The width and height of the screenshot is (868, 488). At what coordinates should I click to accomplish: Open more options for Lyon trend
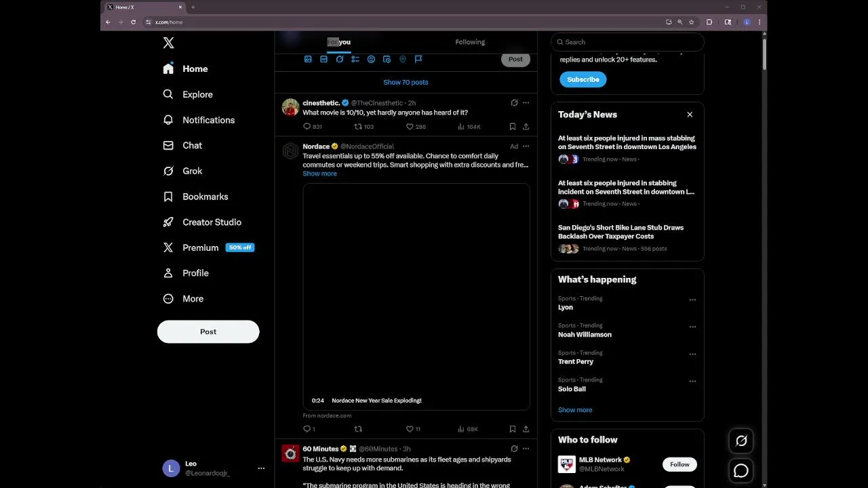pyautogui.click(x=692, y=300)
